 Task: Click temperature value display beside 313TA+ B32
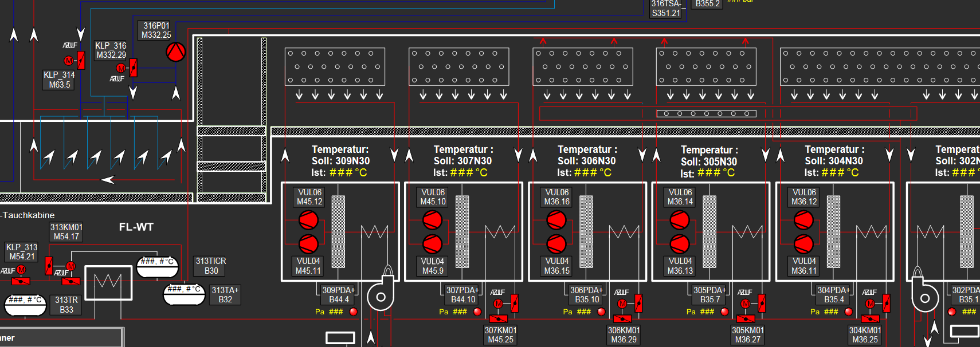click(184, 294)
